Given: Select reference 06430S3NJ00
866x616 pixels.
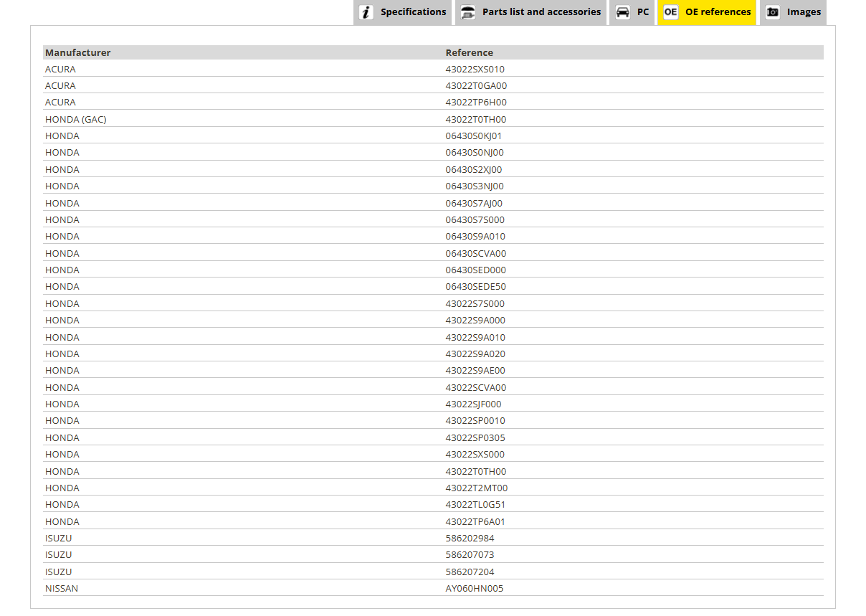Looking at the screenshot, I should (475, 186).
